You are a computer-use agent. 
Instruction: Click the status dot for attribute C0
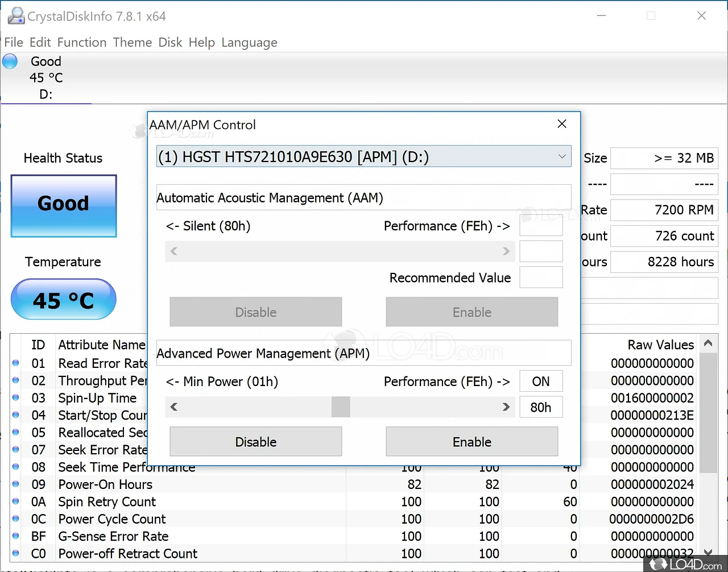click(x=16, y=553)
